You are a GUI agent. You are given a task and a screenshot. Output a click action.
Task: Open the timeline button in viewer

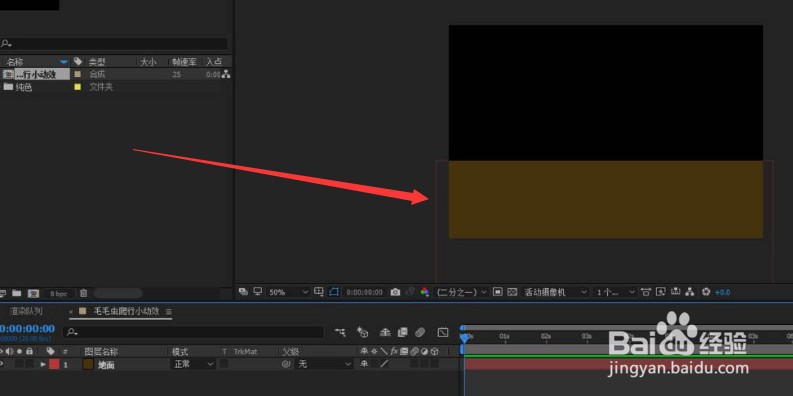tap(675, 292)
